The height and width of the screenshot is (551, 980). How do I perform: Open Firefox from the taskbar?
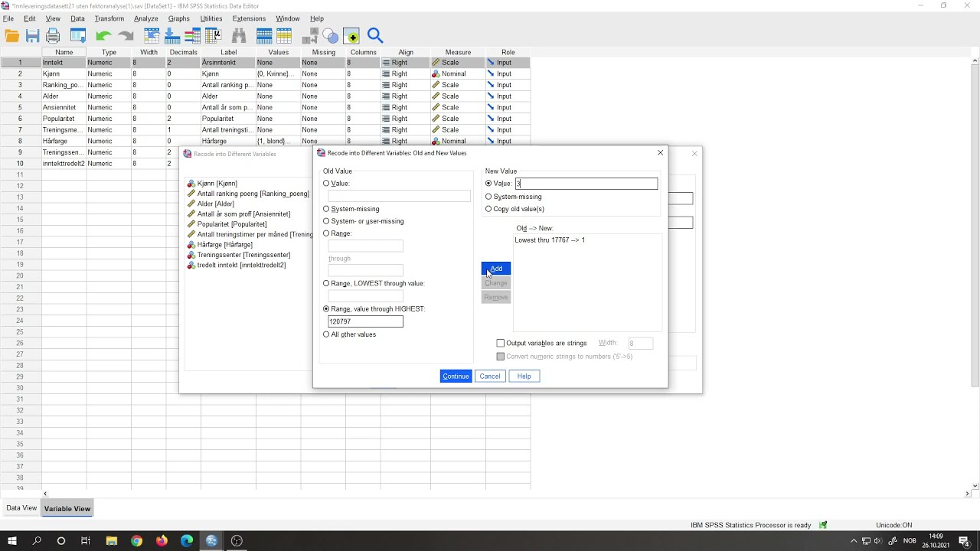162,541
